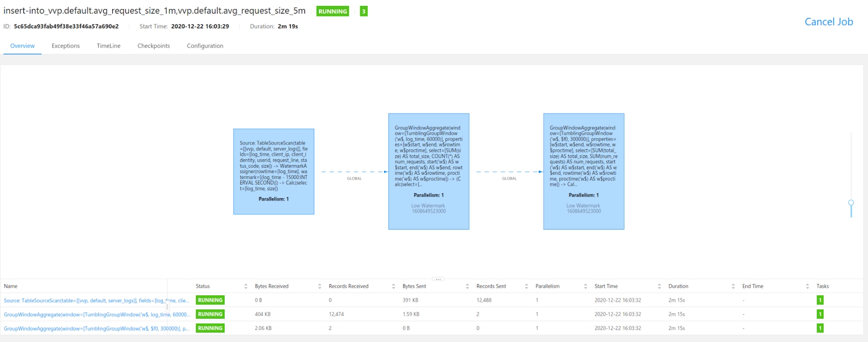This screenshot has height=342, width=868.
Task: Sort table by Bytes Received
Action: pyautogui.click(x=320, y=286)
